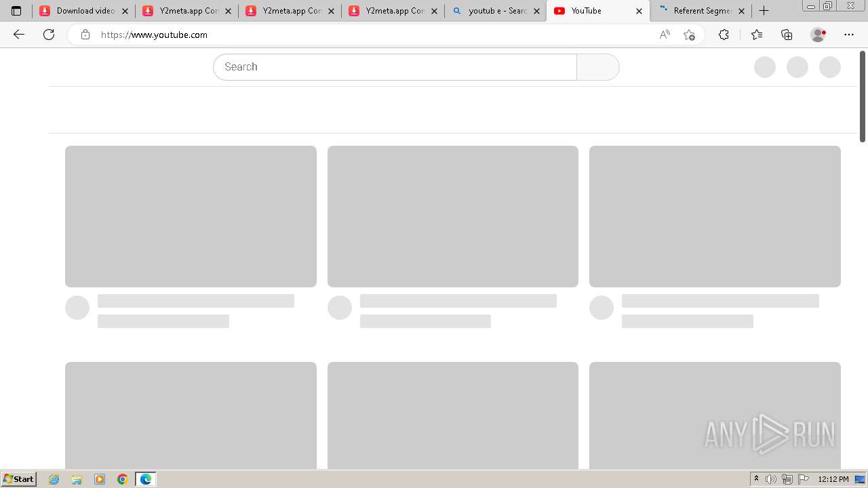Open Action Center flag icon
The width and height of the screenshot is (868, 488).
[x=804, y=479]
